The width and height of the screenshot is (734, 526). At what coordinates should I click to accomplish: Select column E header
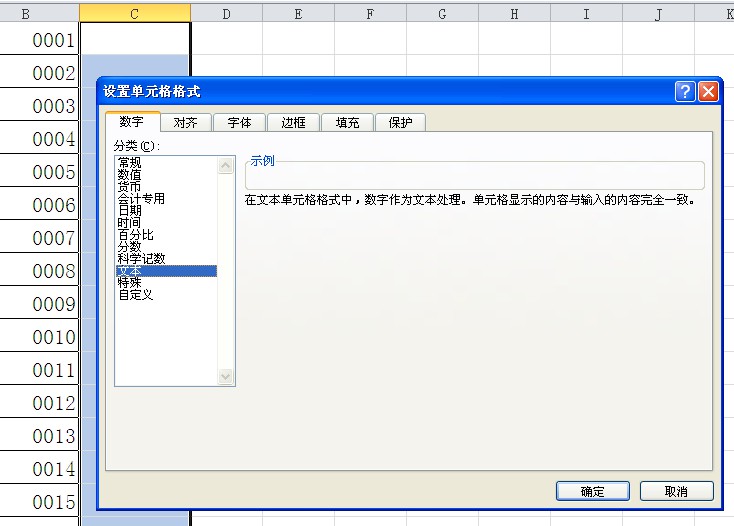(x=299, y=14)
